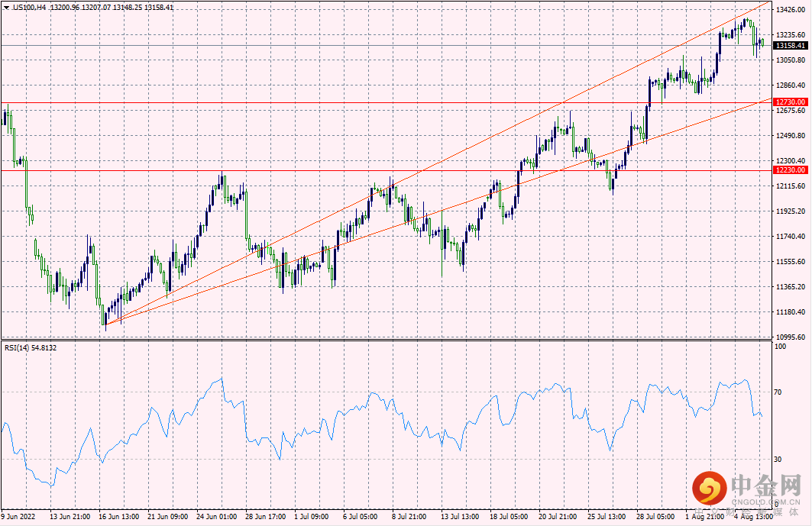This screenshot has height=526, width=812.
Task: Click the dropdown triangle beside US100,H4
Action: [x=8, y=7]
